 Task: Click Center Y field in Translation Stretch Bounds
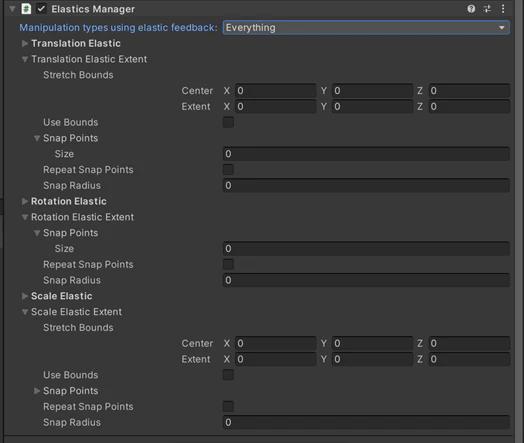point(372,91)
